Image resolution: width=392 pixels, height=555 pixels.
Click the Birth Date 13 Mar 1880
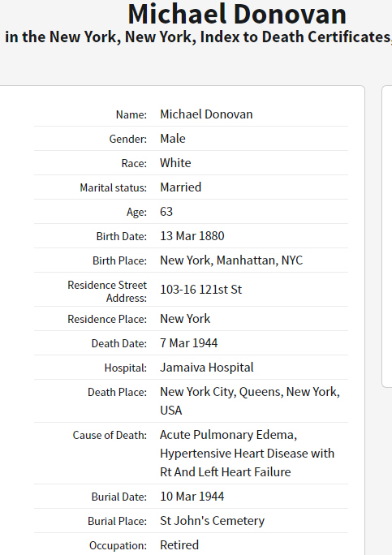(x=192, y=236)
